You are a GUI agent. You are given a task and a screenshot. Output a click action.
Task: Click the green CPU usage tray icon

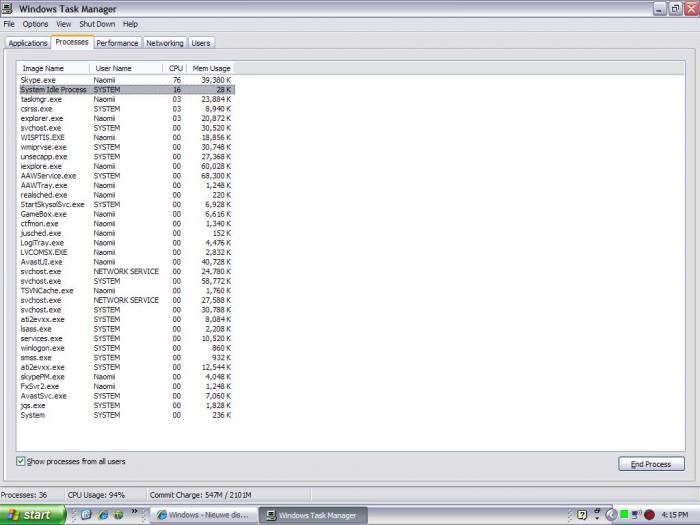pyautogui.click(x=624, y=515)
